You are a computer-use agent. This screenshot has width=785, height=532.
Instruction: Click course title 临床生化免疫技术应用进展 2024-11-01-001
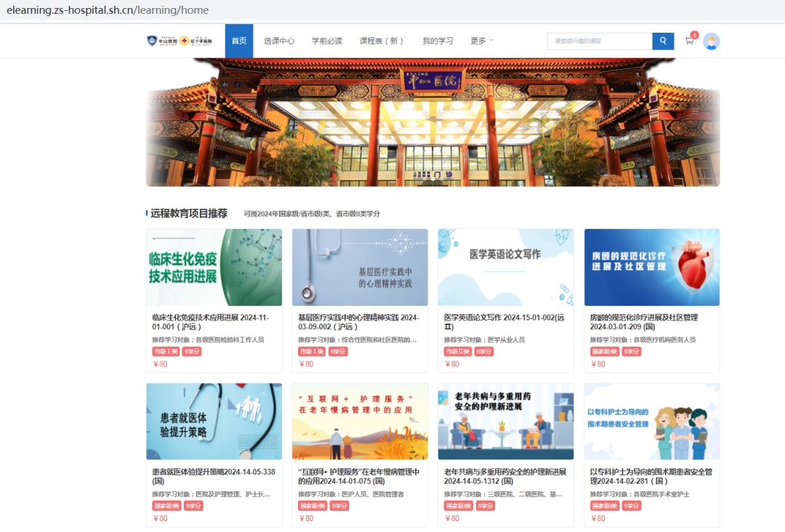tap(211, 322)
